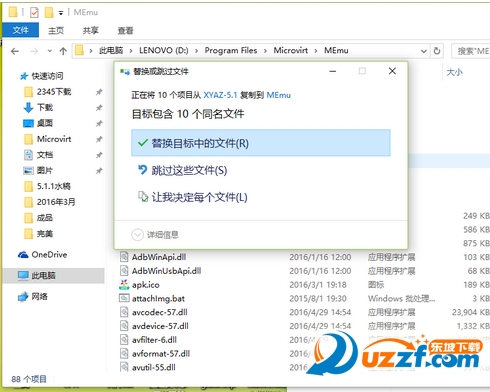Choose 替换目标中的文件(R) option
490x392 pixels.
coord(261,143)
